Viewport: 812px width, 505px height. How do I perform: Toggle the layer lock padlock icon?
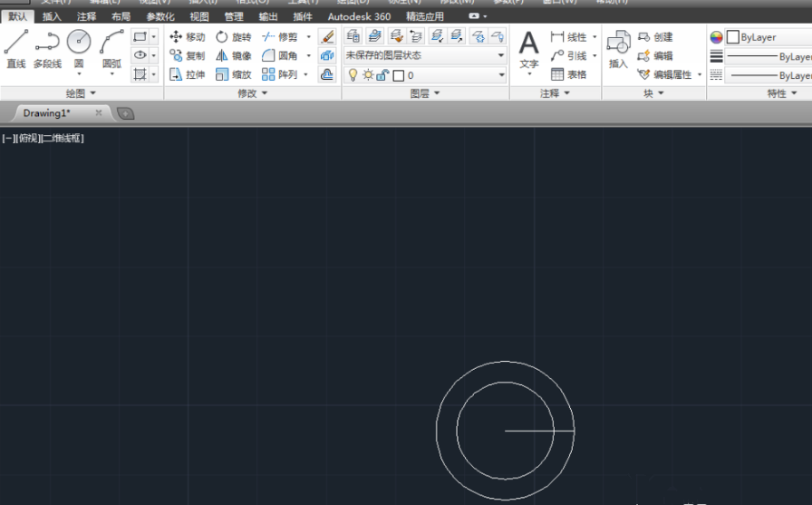[x=382, y=75]
